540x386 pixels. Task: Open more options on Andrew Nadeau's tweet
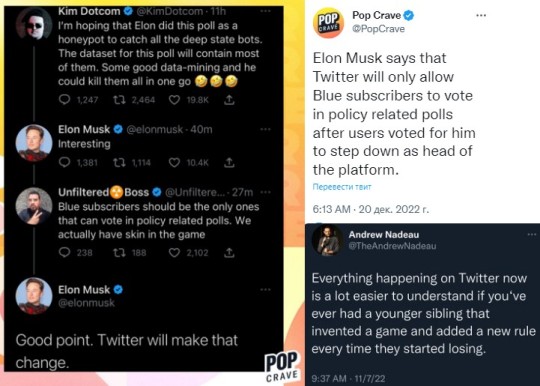tap(532, 234)
